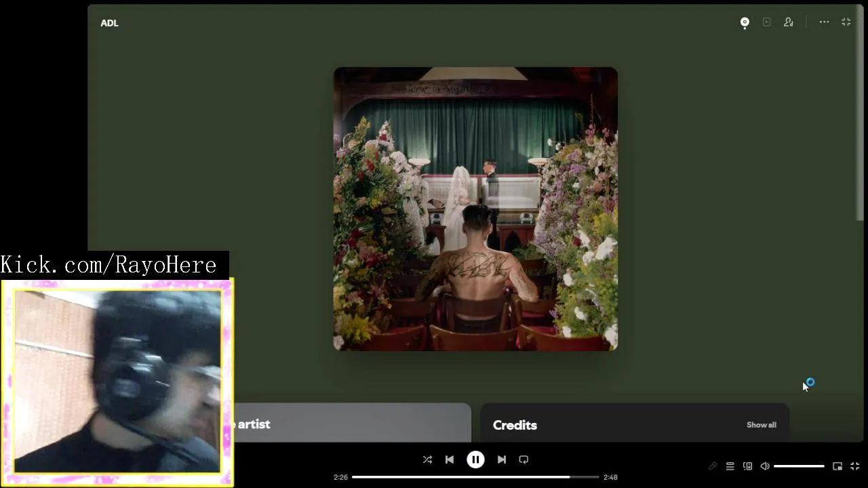Open the play queue
This screenshot has height=488, width=868.
coord(730,466)
